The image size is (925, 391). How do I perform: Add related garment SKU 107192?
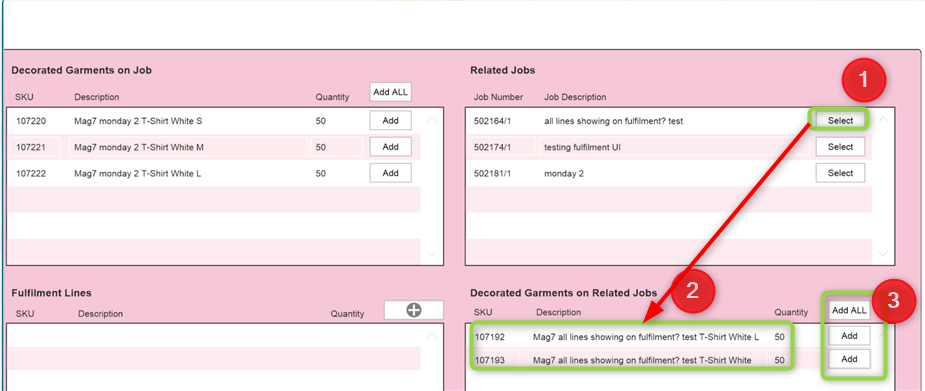(x=849, y=336)
